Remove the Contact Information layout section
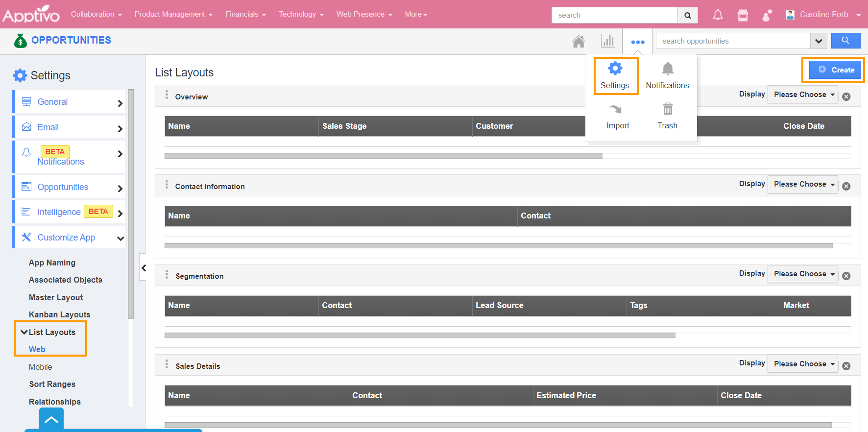The height and width of the screenshot is (432, 868). [846, 186]
